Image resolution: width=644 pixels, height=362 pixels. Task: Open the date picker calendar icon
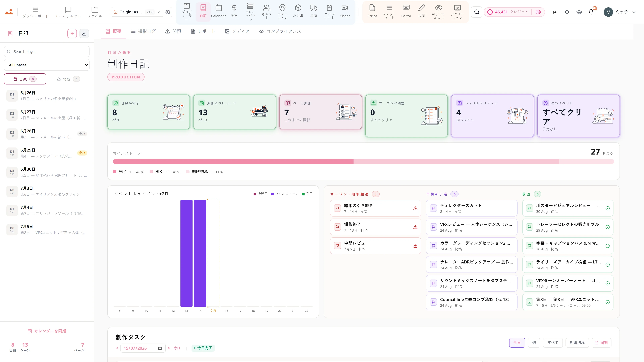point(160,348)
